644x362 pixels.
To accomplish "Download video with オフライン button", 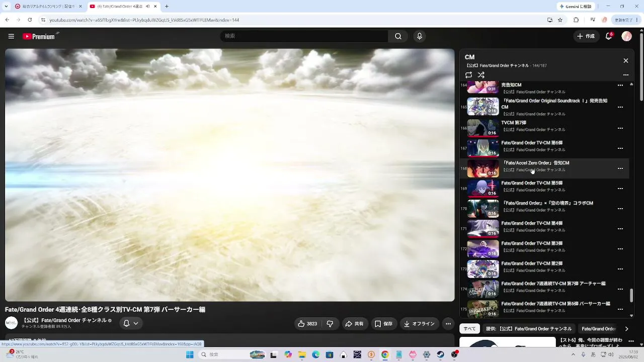I will coord(419,324).
